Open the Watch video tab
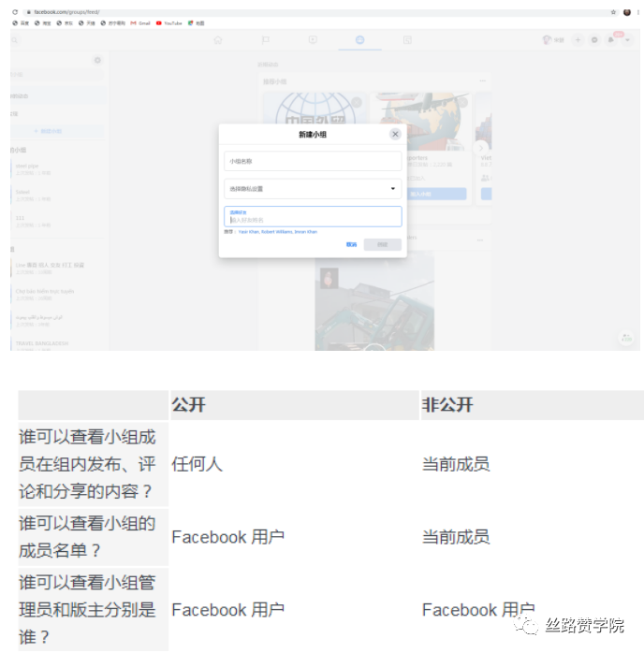This screenshot has width=644, height=653. pyautogui.click(x=313, y=40)
